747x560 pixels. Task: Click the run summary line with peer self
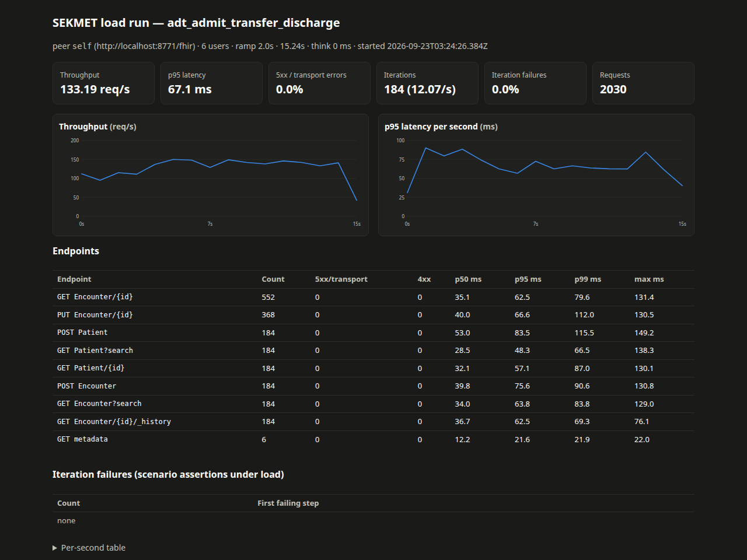[x=270, y=46]
